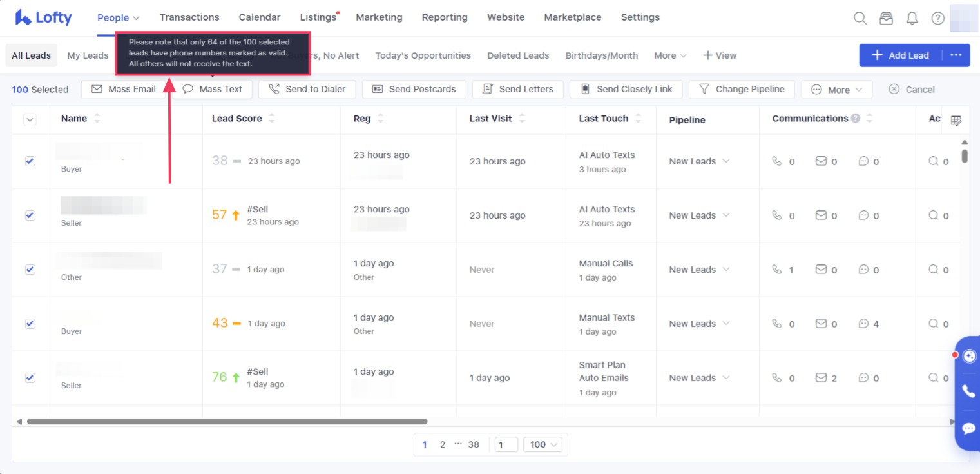The width and height of the screenshot is (980, 474).
Task: Open the inbox tray icon
Action: click(x=886, y=18)
